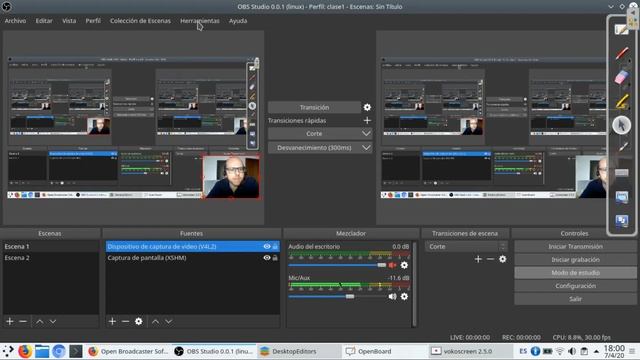Select yellow highlighter in OpenBoard toolbar
640x360 pixels.
(x=622, y=101)
